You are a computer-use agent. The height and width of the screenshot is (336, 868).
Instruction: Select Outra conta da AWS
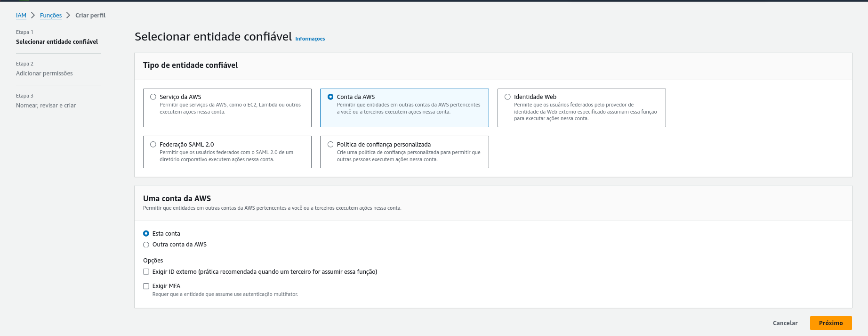[x=146, y=245]
